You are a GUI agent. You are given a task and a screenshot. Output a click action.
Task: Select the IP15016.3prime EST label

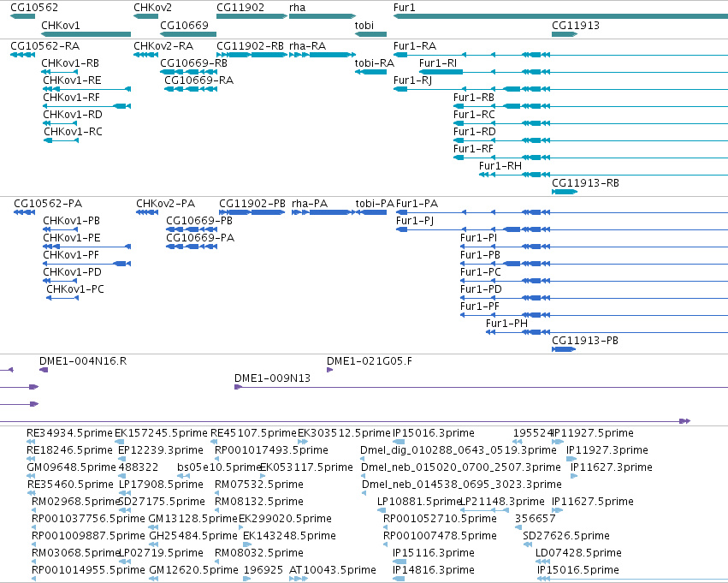click(434, 433)
